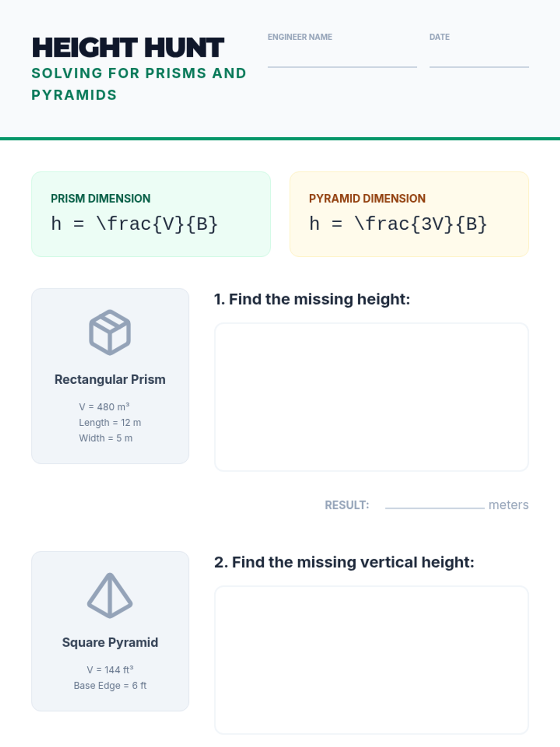Screen dimensions: 560x747
Task: Click the Engineer Name input line
Action: click(342, 60)
